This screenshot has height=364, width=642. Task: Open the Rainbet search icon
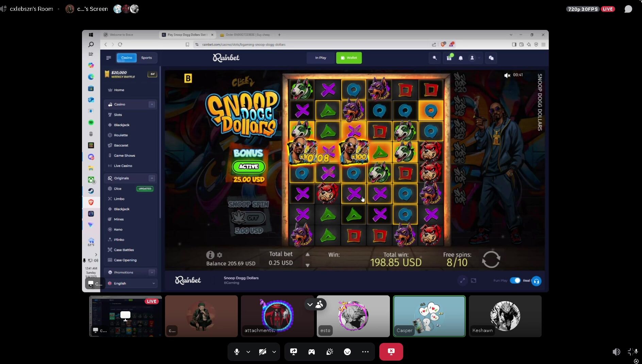[x=434, y=58]
